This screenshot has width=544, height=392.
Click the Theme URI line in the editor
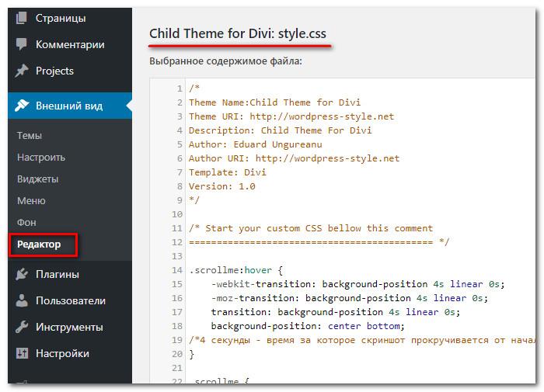pyautogui.click(x=291, y=116)
